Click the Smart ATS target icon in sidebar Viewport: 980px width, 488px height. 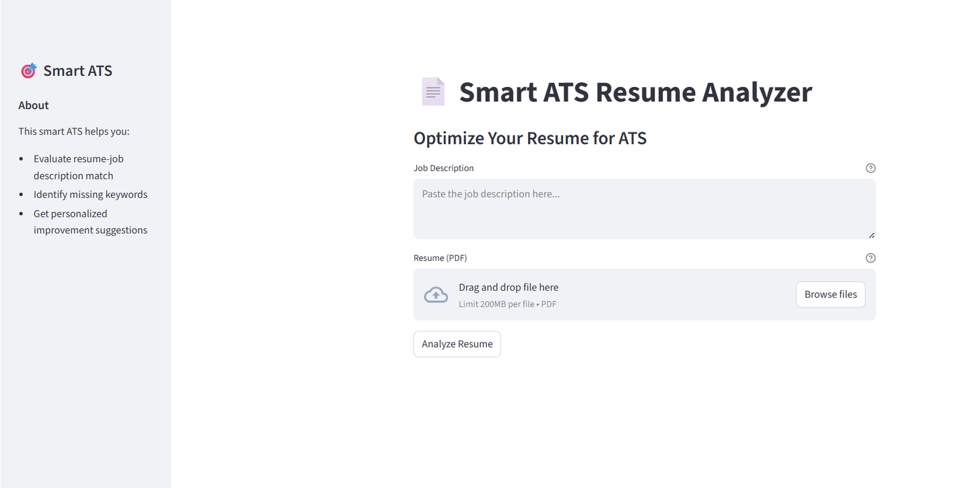[x=28, y=70]
